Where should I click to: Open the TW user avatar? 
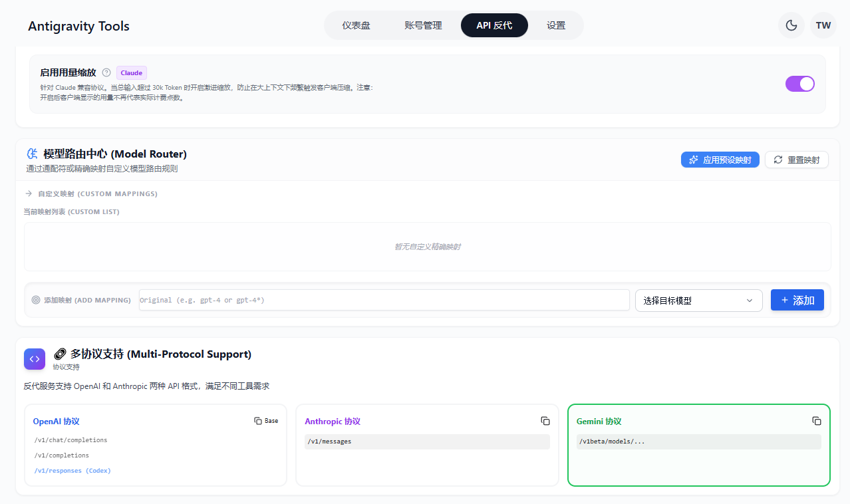click(x=823, y=25)
